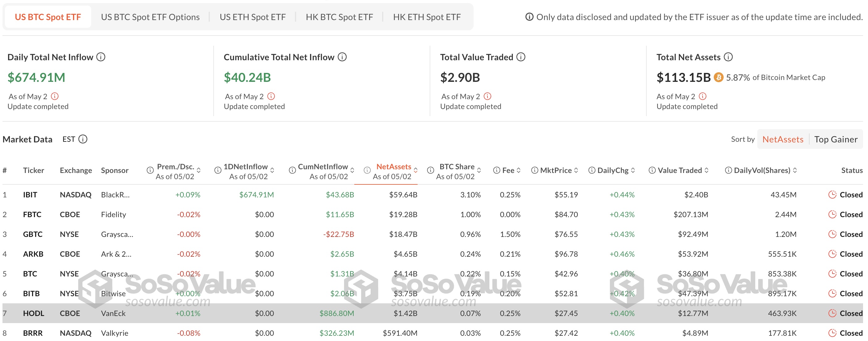The width and height of the screenshot is (868, 341).
Task: Click info icon before MktPrice column
Action: (x=534, y=170)
